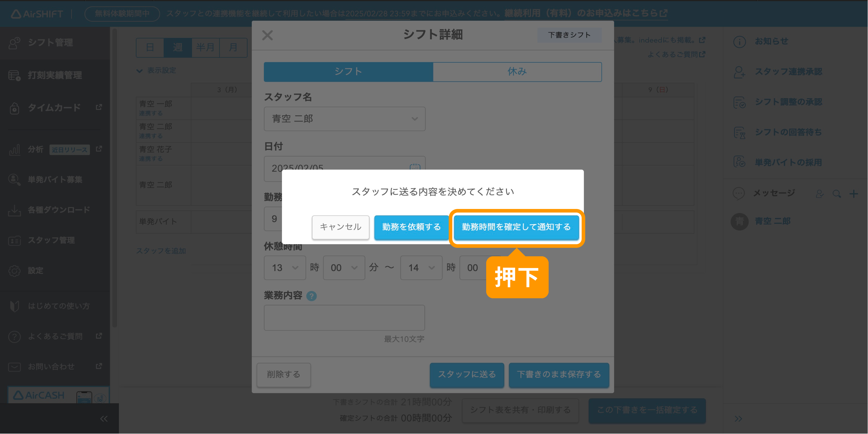Click the 下書きのまま保存する button

tap(559, 375)
